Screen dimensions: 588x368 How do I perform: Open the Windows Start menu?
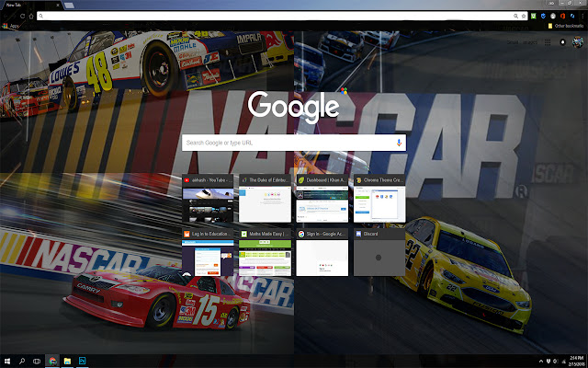tap(7, 361)
